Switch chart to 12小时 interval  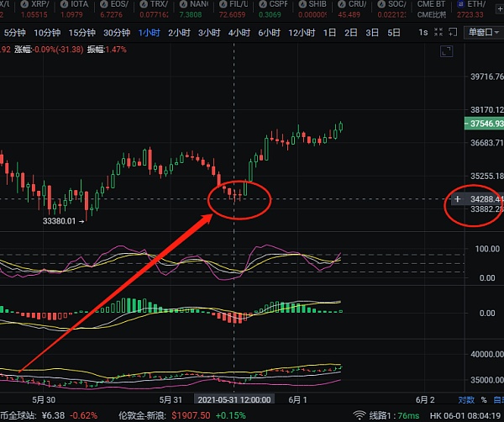[x=302, y=33]
